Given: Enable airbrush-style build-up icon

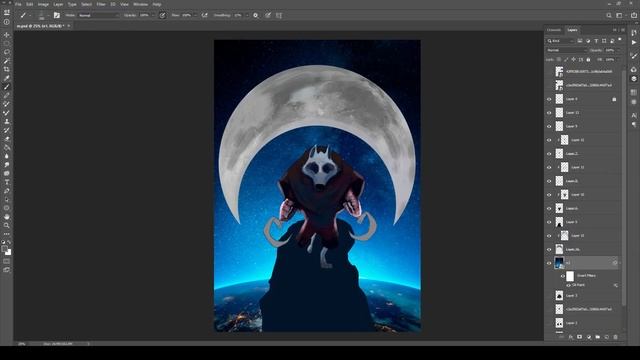Looking at the screenshot, I should tap(204, 16).
